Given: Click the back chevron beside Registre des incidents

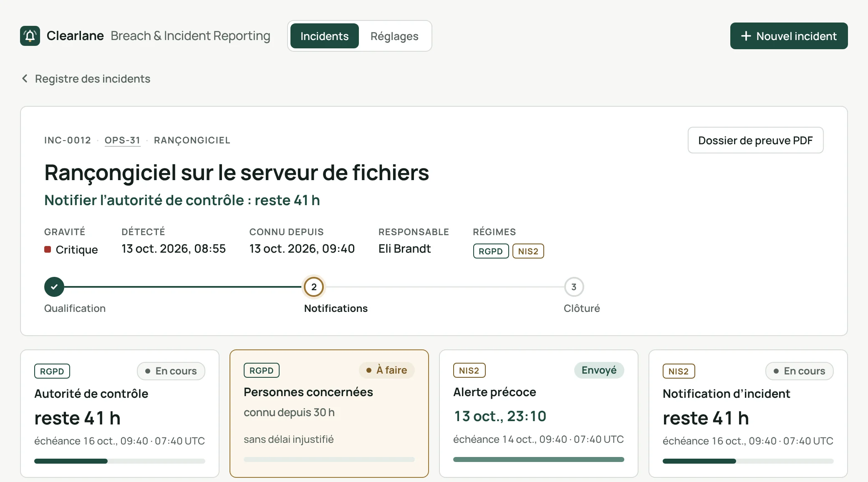Looking at the screenshot, I should 25,78.
